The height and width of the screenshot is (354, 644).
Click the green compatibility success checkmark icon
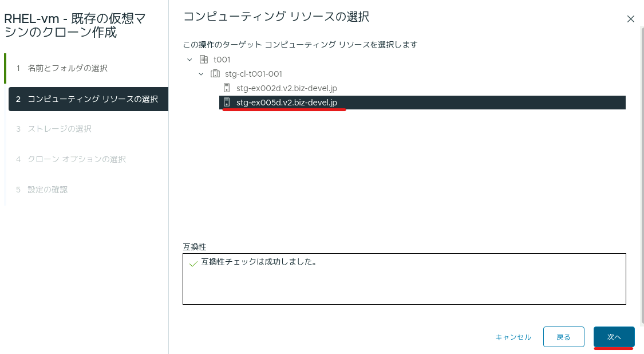coord(193,263)
